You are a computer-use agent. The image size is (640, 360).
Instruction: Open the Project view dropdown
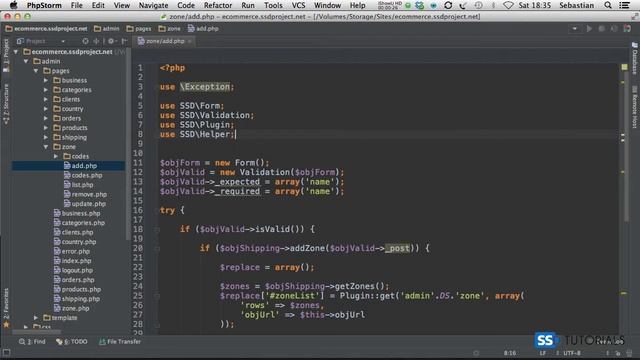coord(63,41)
